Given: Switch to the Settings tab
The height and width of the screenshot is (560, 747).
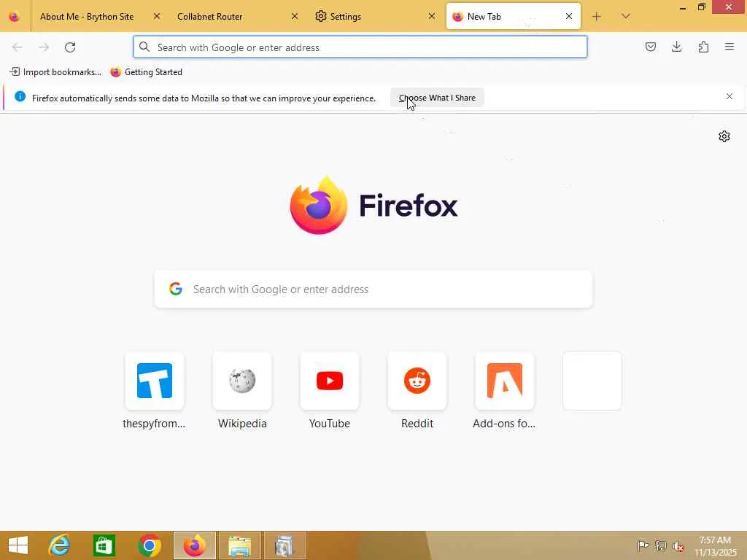Looking at the screenshot, I should coord(345,17).
